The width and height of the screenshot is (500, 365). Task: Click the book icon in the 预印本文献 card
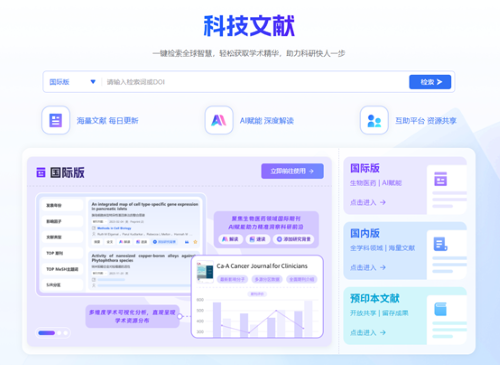point(440,309)
